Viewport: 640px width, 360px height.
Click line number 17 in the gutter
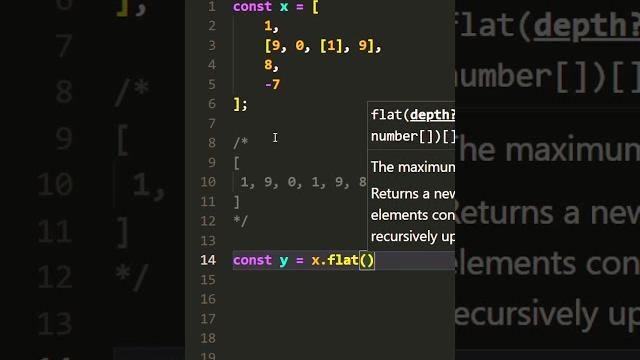coord(208,319)
